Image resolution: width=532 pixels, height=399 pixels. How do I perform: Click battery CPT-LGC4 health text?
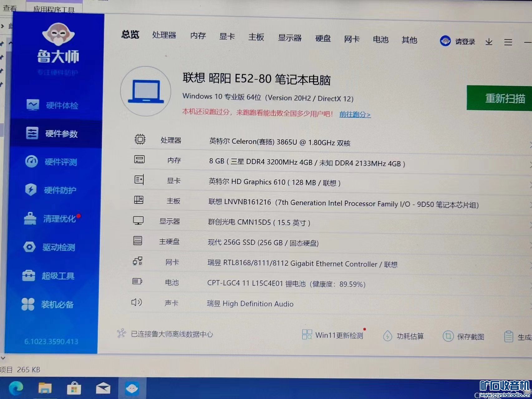pos(286,284)
